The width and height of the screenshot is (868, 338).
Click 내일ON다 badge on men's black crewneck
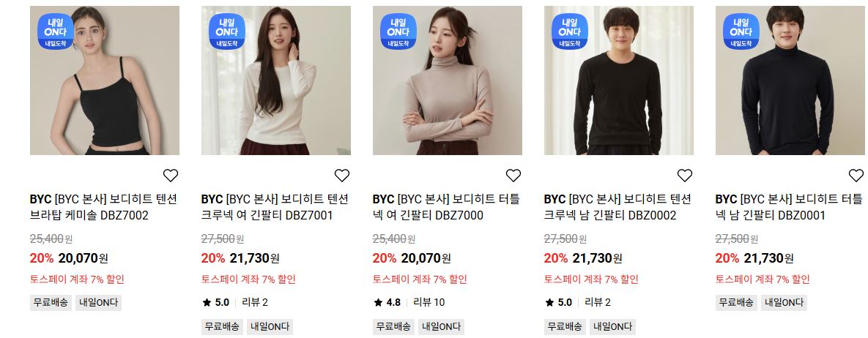pos(570,31)
